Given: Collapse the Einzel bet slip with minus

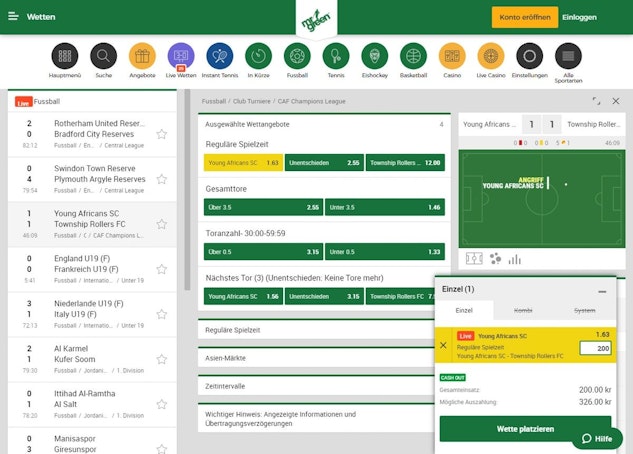Looking at the screenshot, I should [602, 291].
